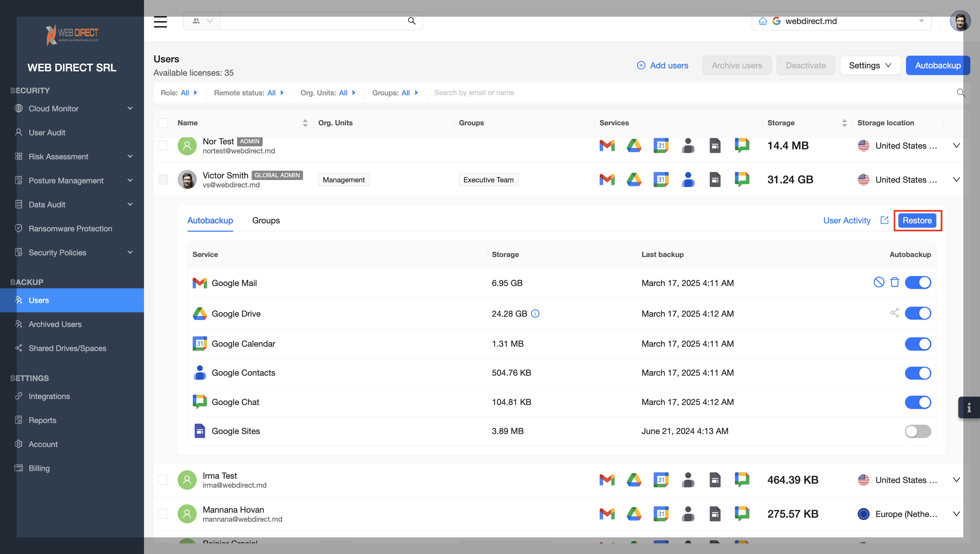The image size is (980, 554).
Task: Click the dark info widget at right edge
Action: [x=969, y=408]
